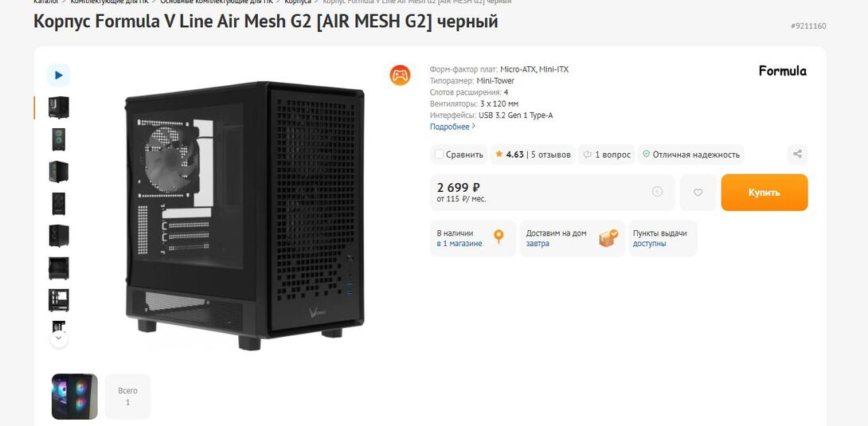Tick the Сравнить checkbox
The width and height of the screenshot is (868, 426).
pyautogui.click(x=439, y=154)
